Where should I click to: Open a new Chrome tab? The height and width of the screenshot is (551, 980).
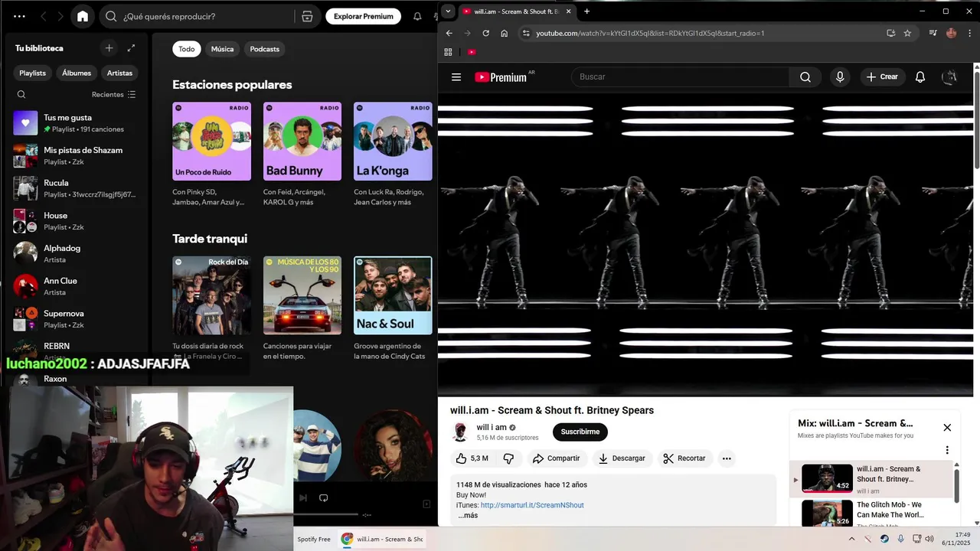tap(586, 11)
